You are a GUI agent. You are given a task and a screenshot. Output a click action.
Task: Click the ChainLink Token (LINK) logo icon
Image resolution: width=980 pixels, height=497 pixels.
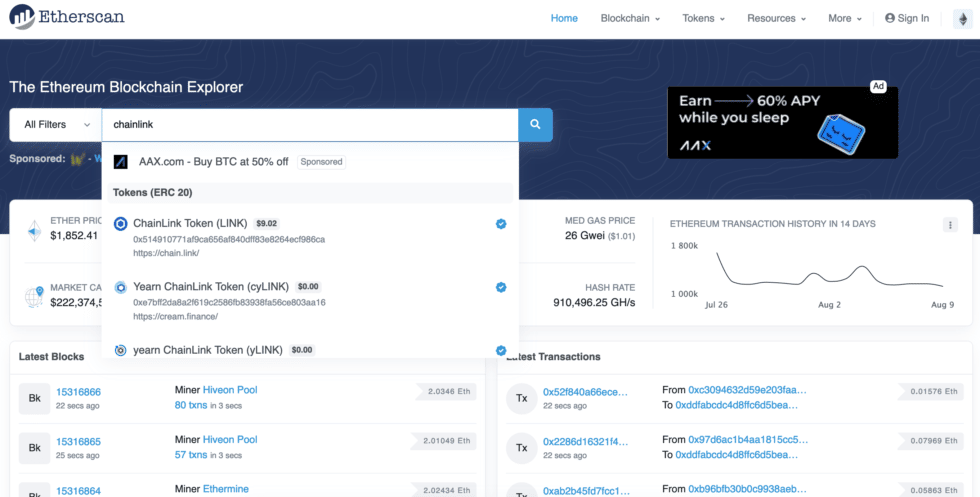[121, 224]
